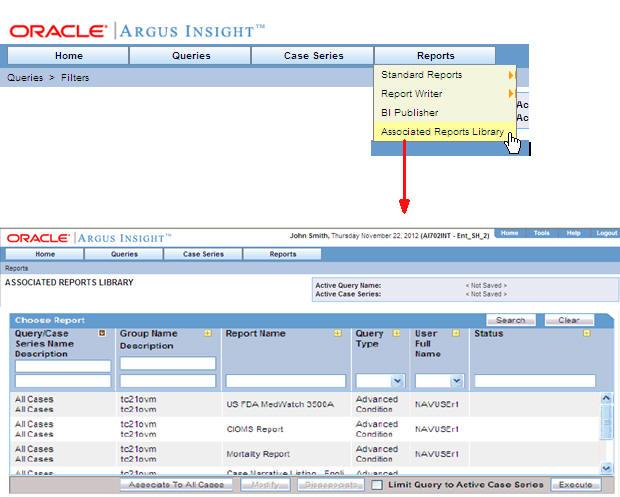Focus the Status filter field
Image resolution: width=620 pixels, height=497 pixels.
tap(535, 381)
